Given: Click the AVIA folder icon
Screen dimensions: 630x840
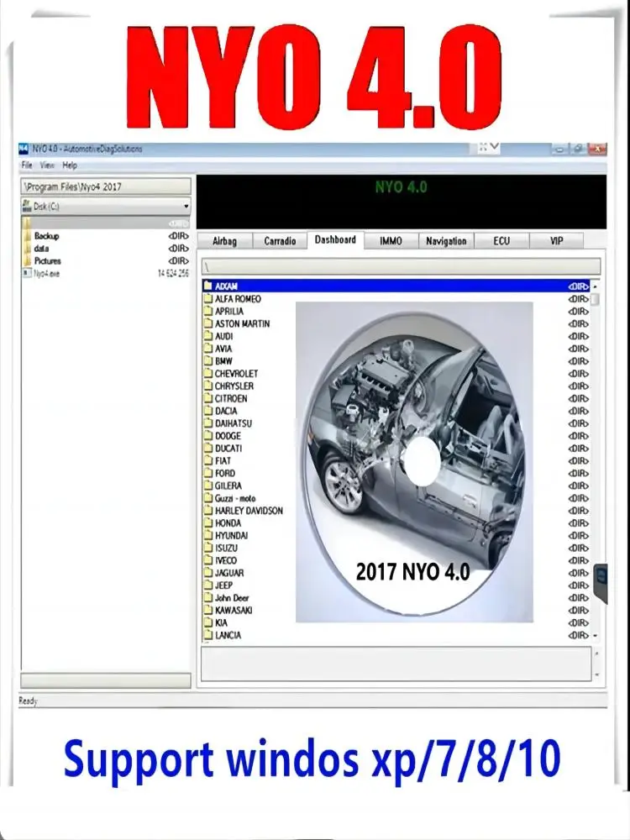Looking at the screenshot, I should pyautogui.click(x=208, y=349).
